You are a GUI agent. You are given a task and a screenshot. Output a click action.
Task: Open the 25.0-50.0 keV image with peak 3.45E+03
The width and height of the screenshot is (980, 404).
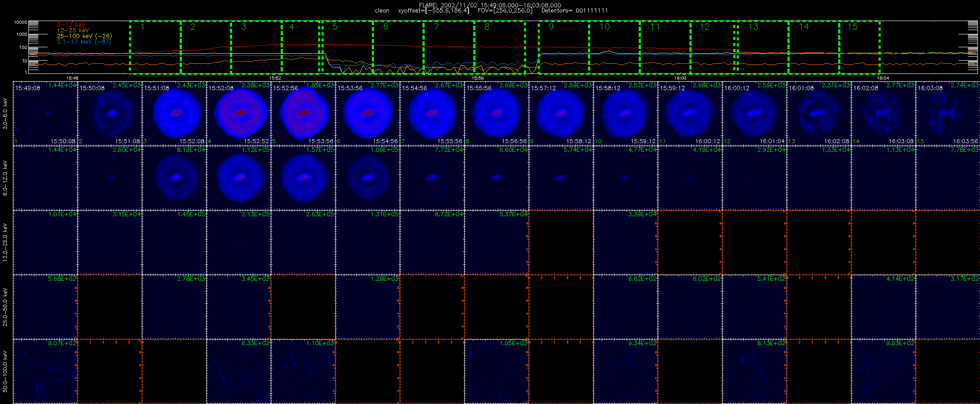pos(239,307)
